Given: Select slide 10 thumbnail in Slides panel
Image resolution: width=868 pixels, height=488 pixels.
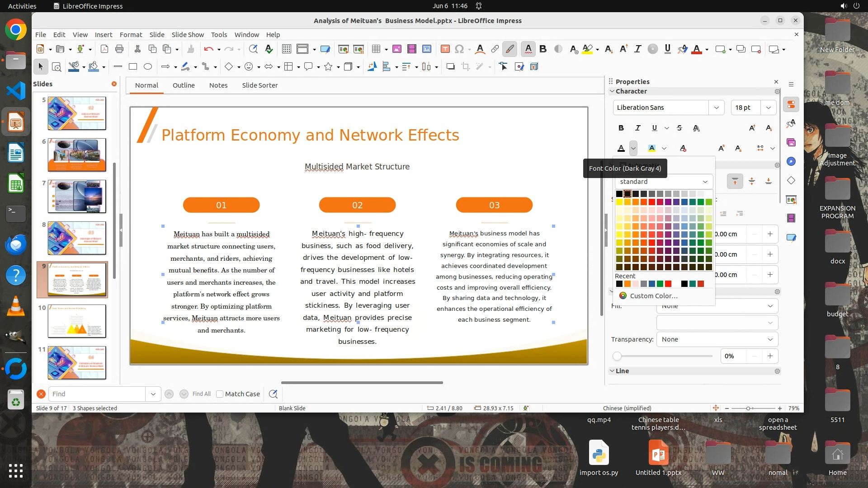Looking at the screenshot, I should coord(77,321).
